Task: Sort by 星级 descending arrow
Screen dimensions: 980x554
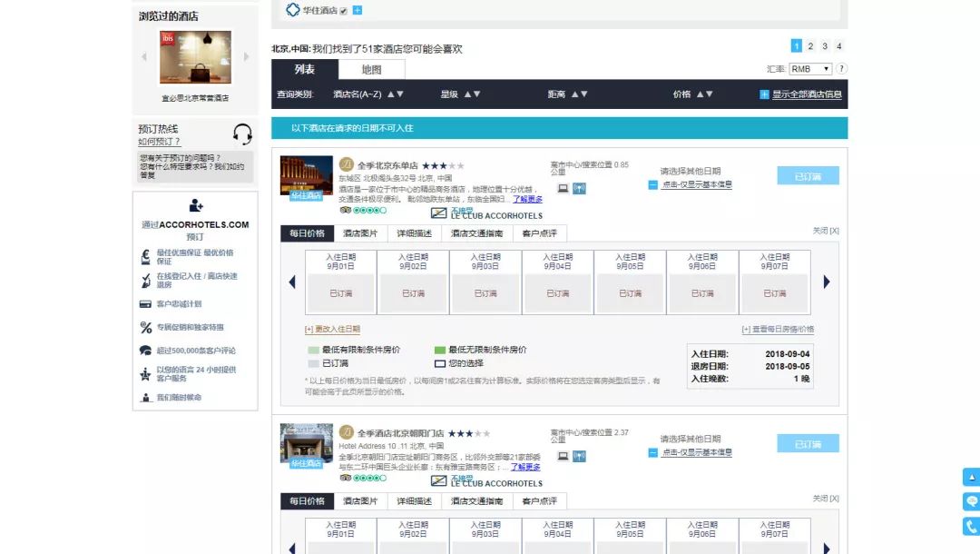Action: click(x=476, y=94)
